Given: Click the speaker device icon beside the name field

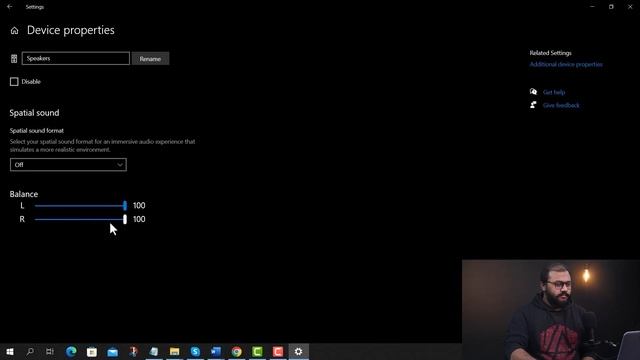Looking at the screenshot, I should pos(14,59).
